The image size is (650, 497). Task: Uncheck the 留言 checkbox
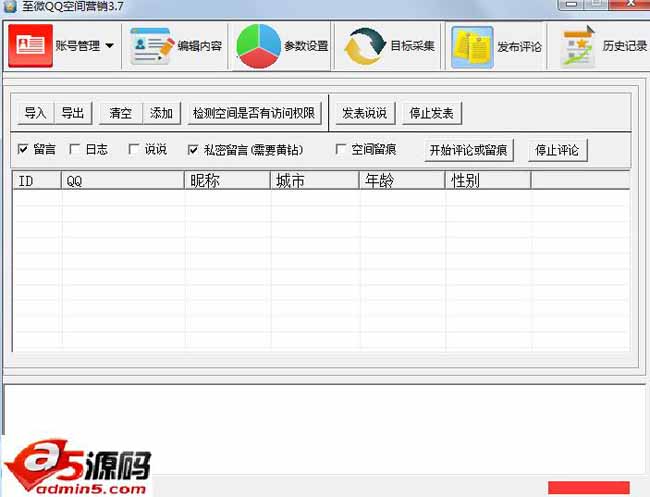tap(23, 149)
